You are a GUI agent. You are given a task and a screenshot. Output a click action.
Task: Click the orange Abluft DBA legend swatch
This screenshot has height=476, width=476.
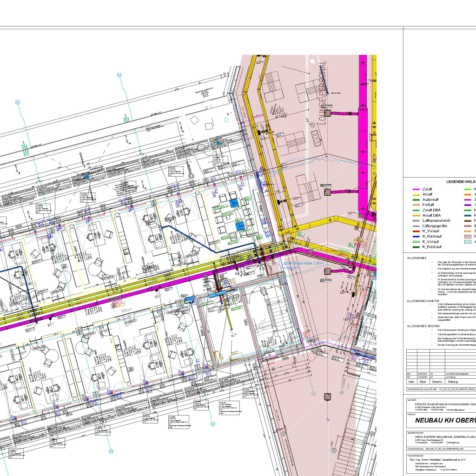pyautogui.click(x=416, y=215)
